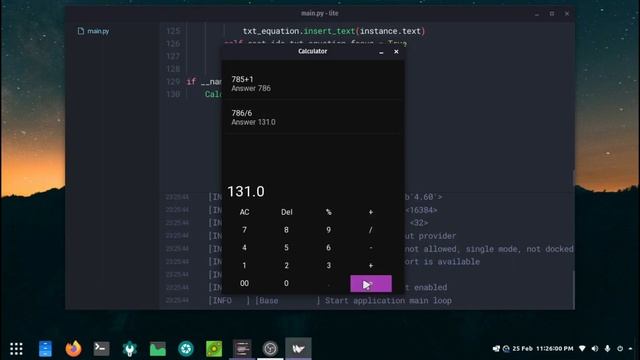Open the teal camera shutter app icon
Image resolution: width=640 pixels, height=360 pixels.
[x=186, y=349]
